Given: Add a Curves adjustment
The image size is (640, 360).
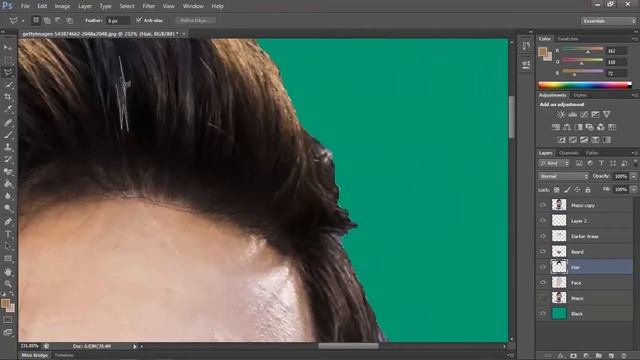Looking at the screenshot, I should pos(584,115).
